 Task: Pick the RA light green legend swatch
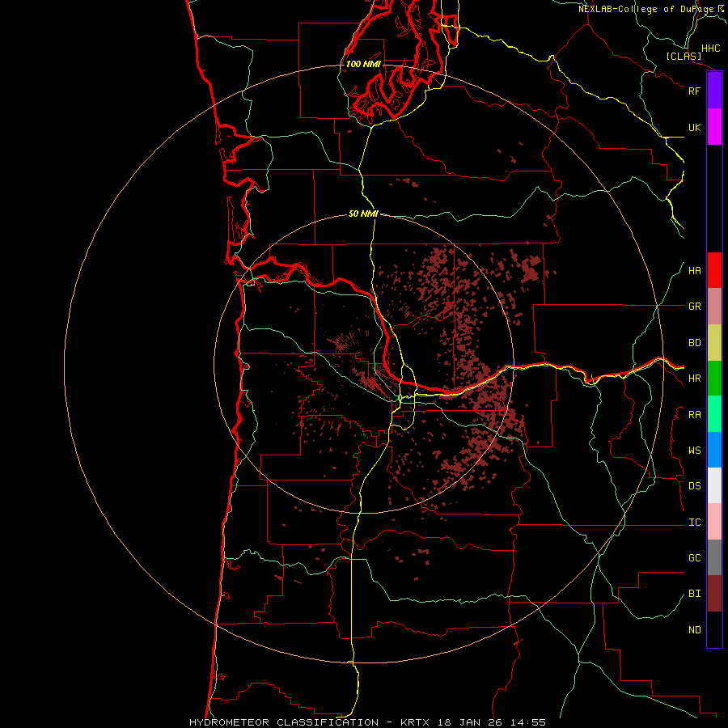(714, 414)
